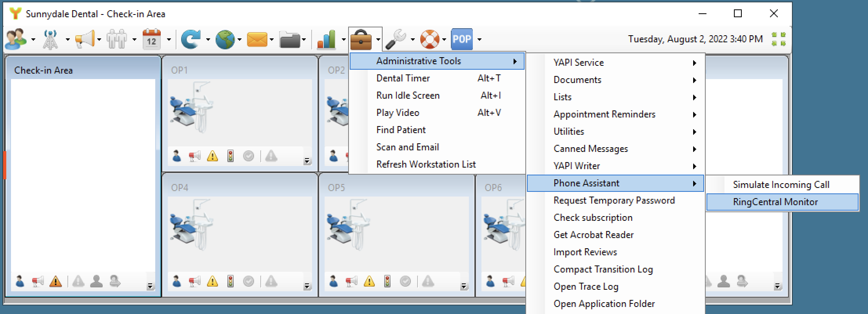Click the lifebuoy help icon
Viewport: 868px width, 314px height.
coord(430,39)
